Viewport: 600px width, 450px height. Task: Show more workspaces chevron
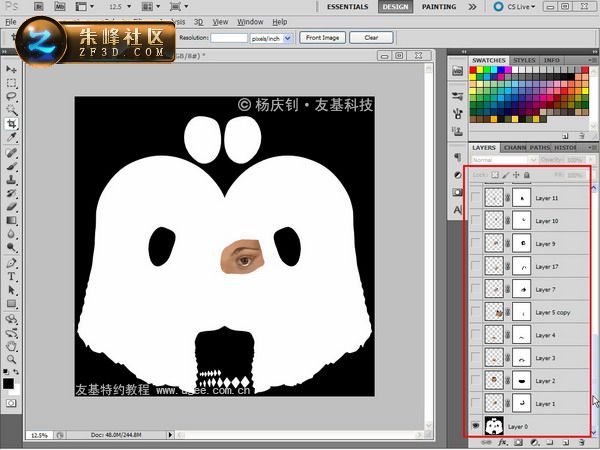(x=473, y=7)
